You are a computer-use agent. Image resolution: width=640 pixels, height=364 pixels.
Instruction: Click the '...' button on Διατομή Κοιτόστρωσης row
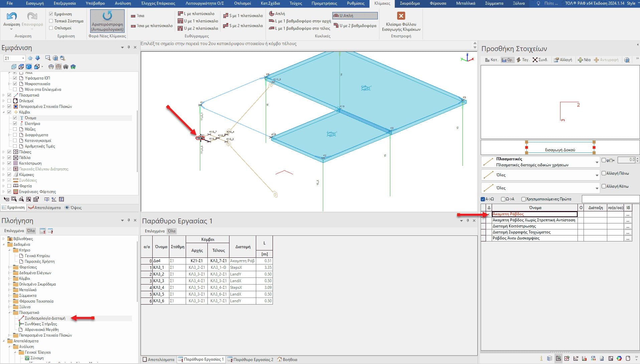pos(628,226)
